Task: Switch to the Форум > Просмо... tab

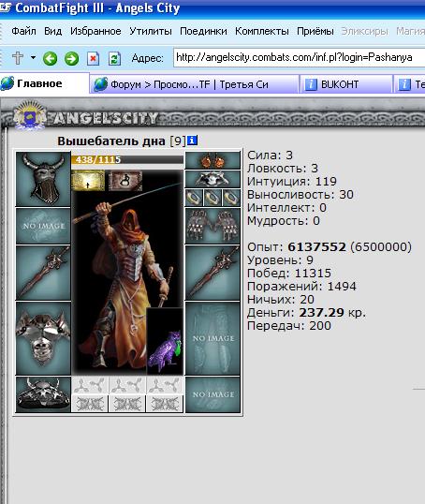Action: 194,84
